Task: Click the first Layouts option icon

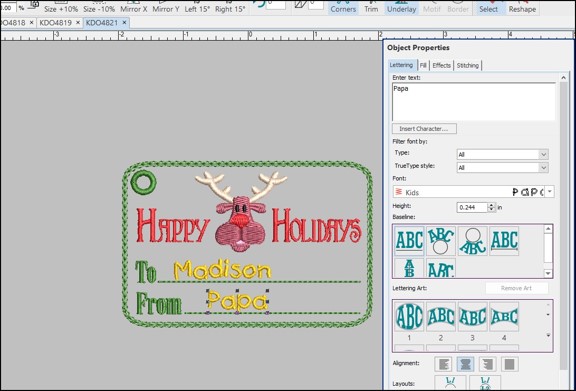Action: coord(450,382)
